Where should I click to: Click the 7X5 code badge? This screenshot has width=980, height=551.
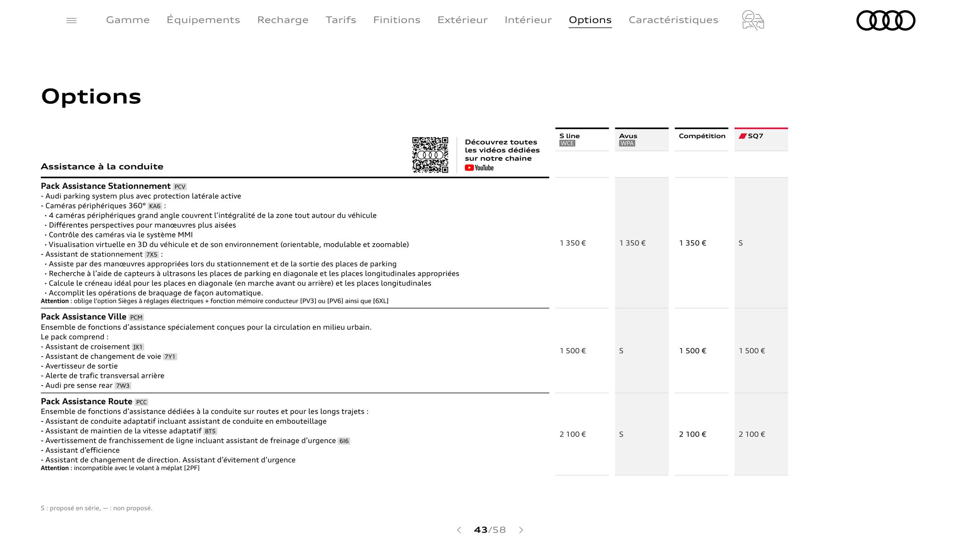(152, 254)
